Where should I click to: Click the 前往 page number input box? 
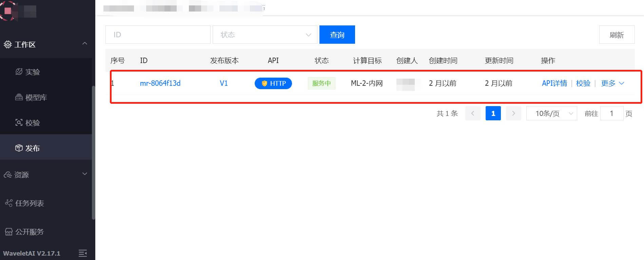click(611, 113)
